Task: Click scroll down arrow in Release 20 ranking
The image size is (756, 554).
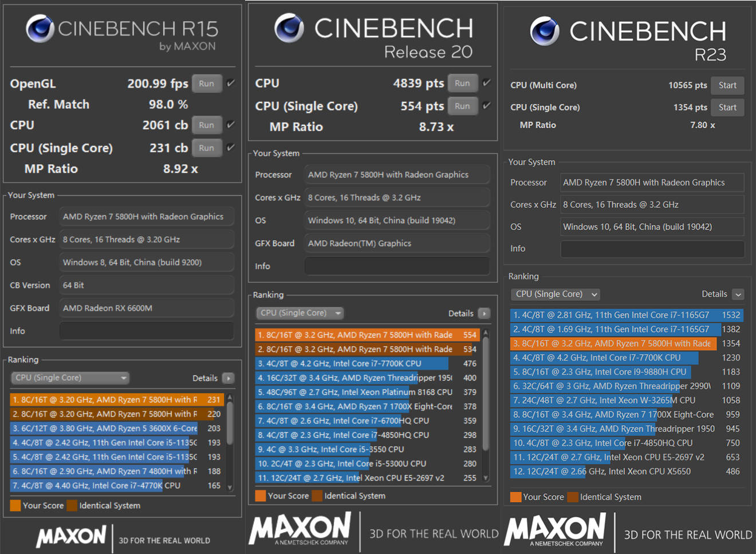Action: (486, 478)
